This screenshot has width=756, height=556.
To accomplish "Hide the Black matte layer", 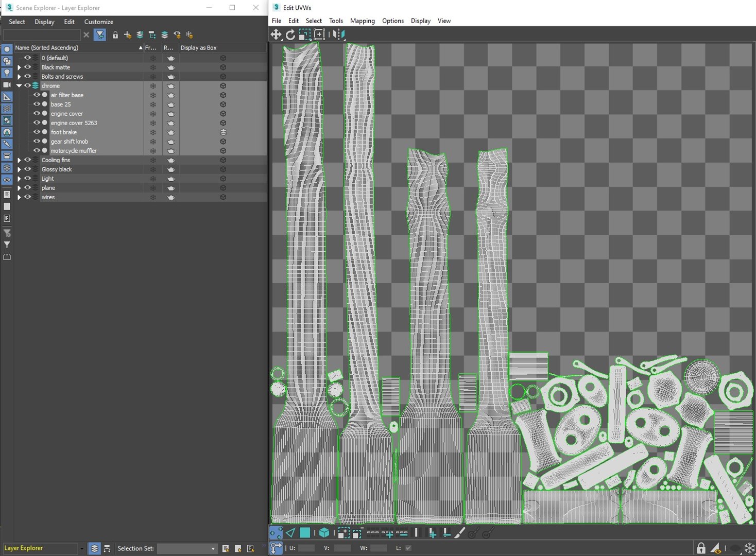I will (28, 67).
